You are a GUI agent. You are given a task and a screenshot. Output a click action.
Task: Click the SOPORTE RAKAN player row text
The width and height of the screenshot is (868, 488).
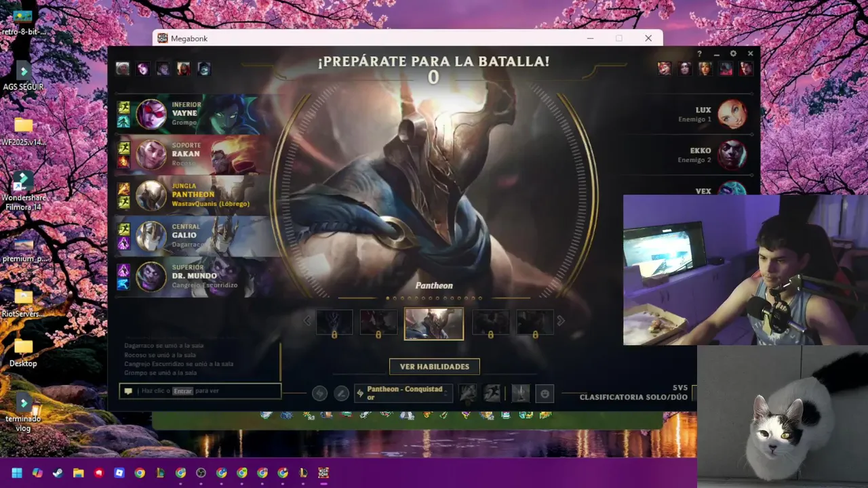point(186,154)
